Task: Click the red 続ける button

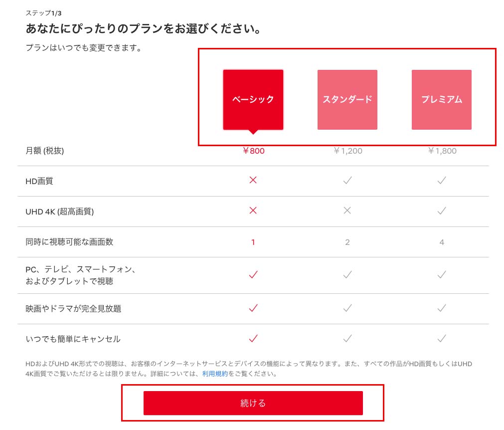Action: point(253,403)
